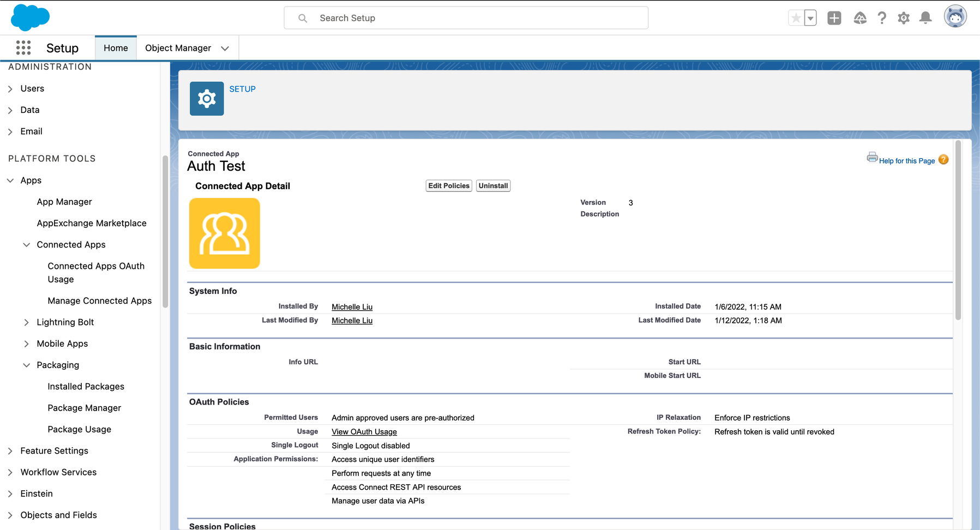The height and width of the screenshot is (530, 980).
Task: Open the user profile avatar
Action: [955, 17]
